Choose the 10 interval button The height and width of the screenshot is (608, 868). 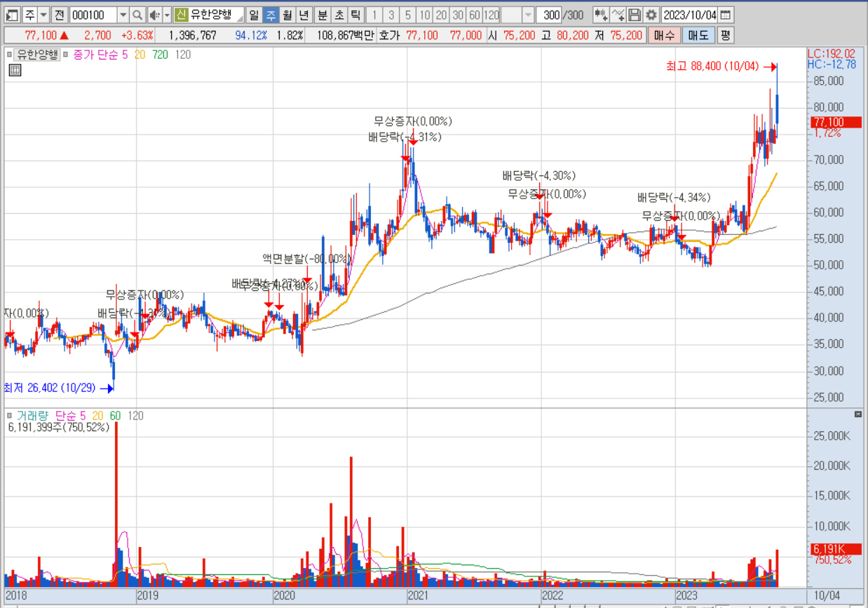[425, 15]
